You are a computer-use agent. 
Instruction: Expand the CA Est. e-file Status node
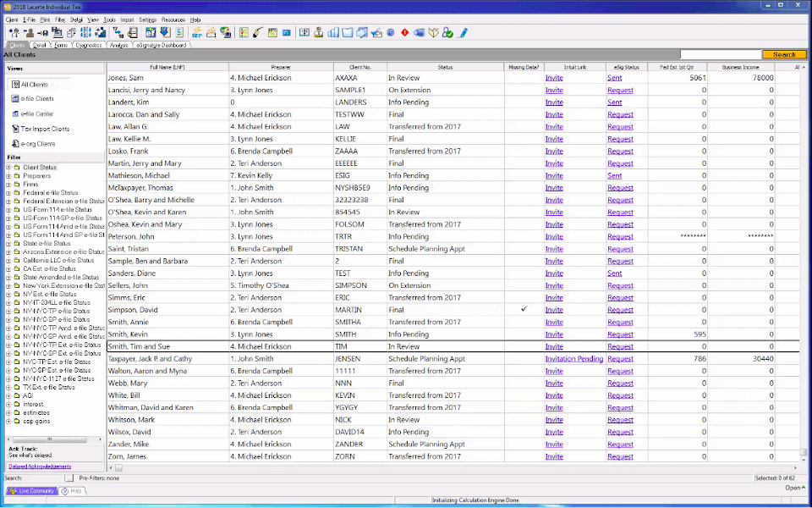tap(8, 268)
